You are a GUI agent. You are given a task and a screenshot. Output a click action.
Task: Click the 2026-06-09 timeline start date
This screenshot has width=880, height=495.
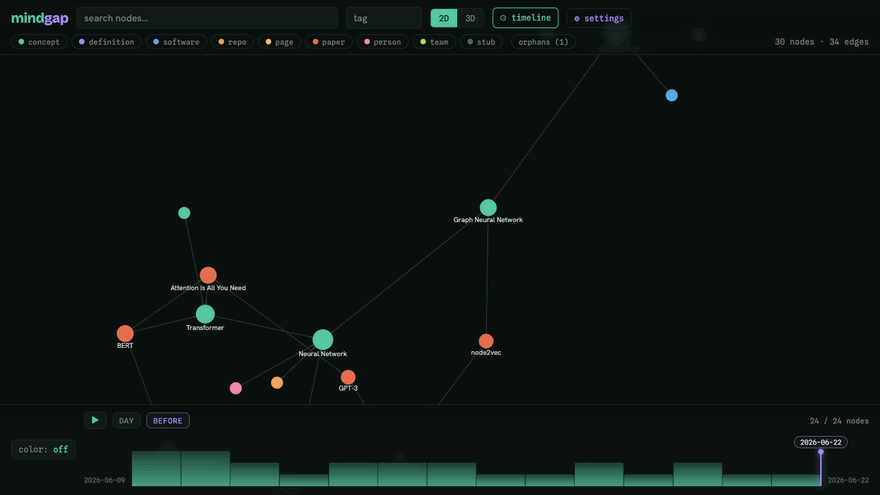tap(104, 480)
